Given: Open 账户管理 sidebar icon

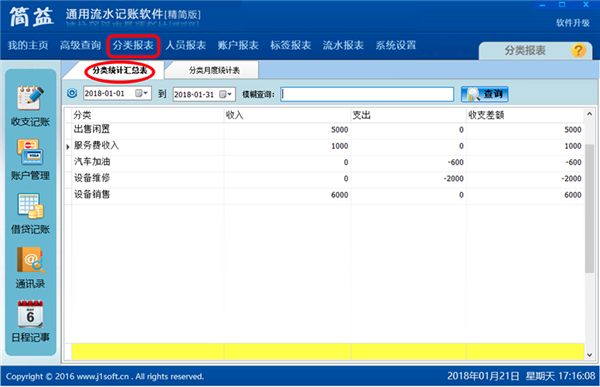Looking at the screenshot, I should (x=30, y=160).
